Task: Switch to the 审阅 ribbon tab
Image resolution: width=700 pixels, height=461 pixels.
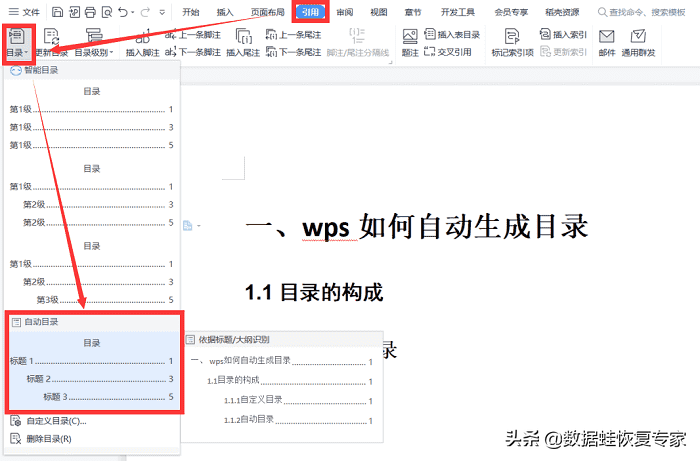Action: coord(345,12)
